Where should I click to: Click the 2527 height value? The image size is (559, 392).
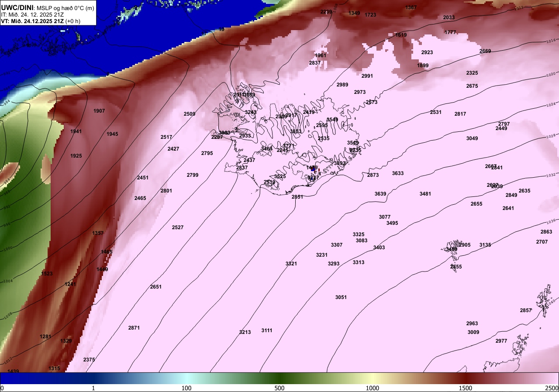[x=178, y=227]
